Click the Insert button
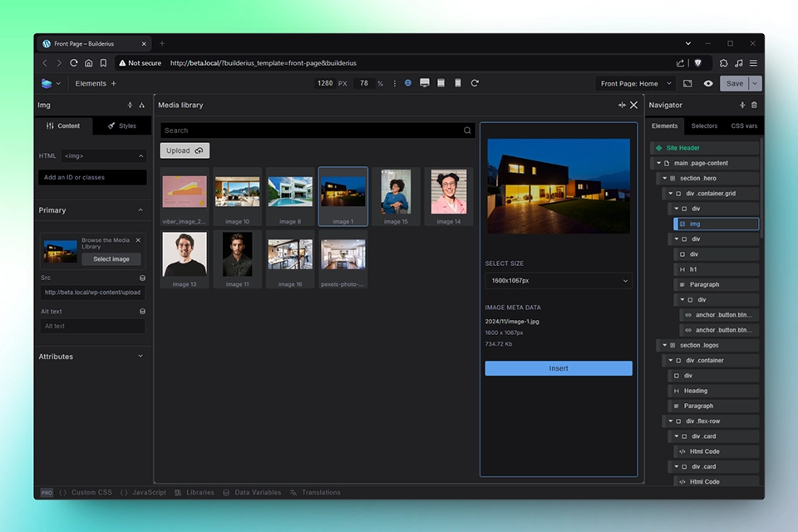 pos(558,368)
